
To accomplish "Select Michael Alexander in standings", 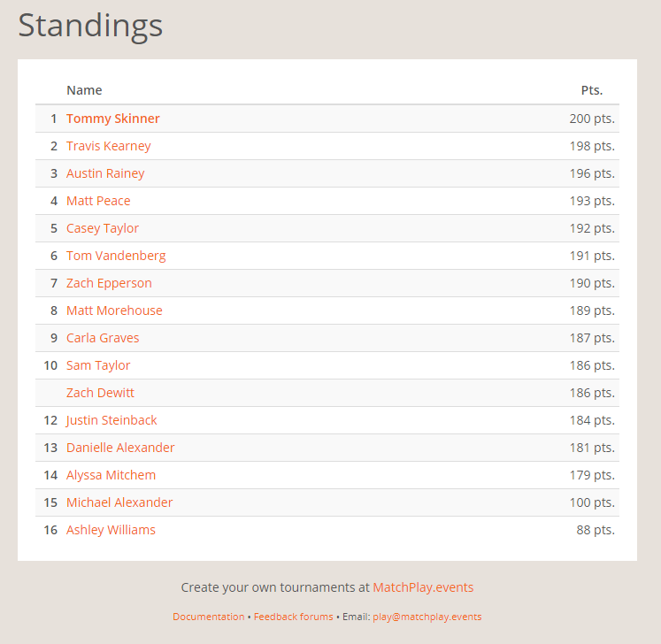I will point(119,502).
